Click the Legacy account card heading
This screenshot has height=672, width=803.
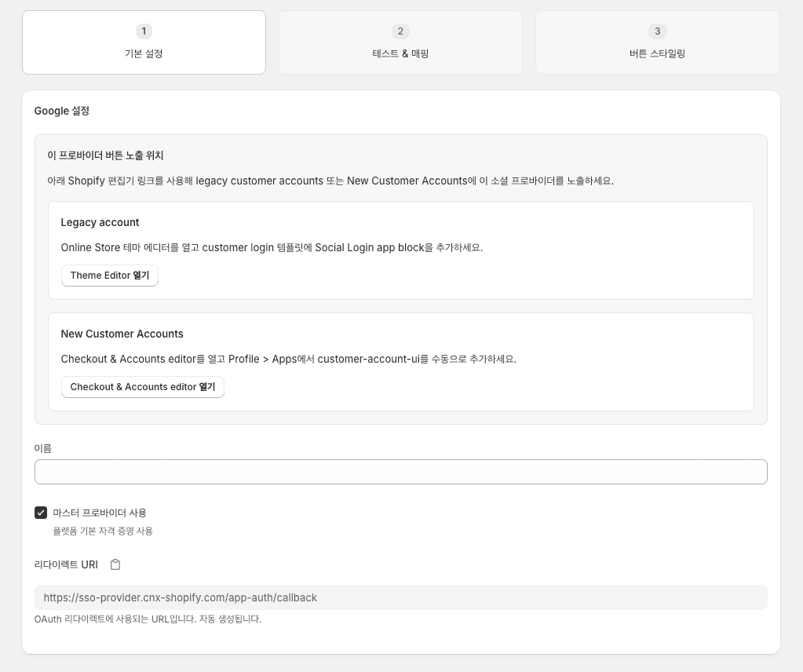pos(100,222)
